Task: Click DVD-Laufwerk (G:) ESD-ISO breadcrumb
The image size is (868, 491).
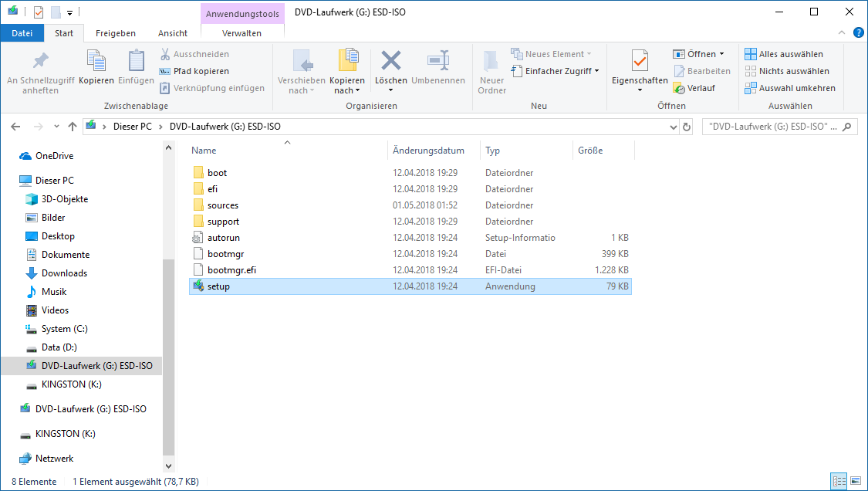Action: tap(225, 127)
